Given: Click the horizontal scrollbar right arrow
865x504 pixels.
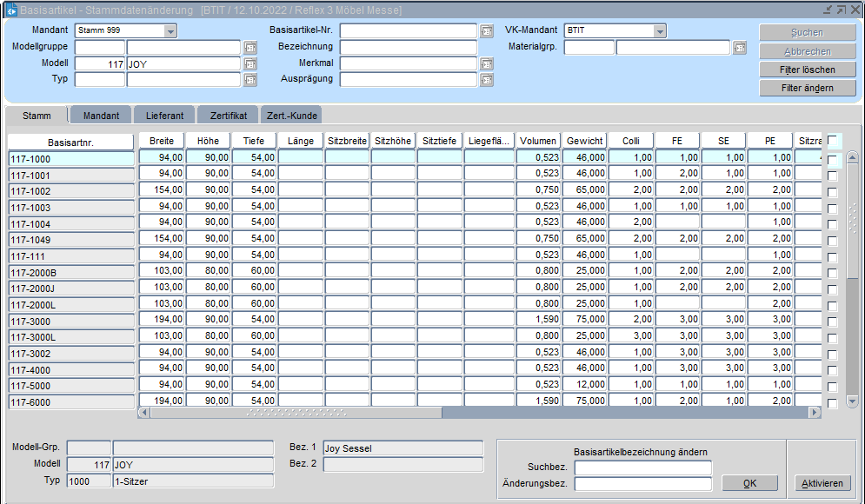Looking at the screenshot, I should pyautogui.click(x=815, y=412).
